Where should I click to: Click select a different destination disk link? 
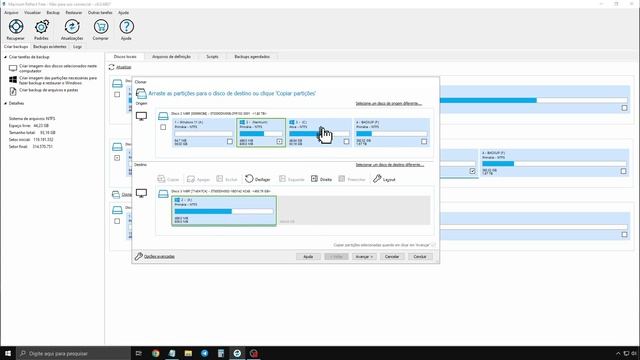click(x=389, y=165)
